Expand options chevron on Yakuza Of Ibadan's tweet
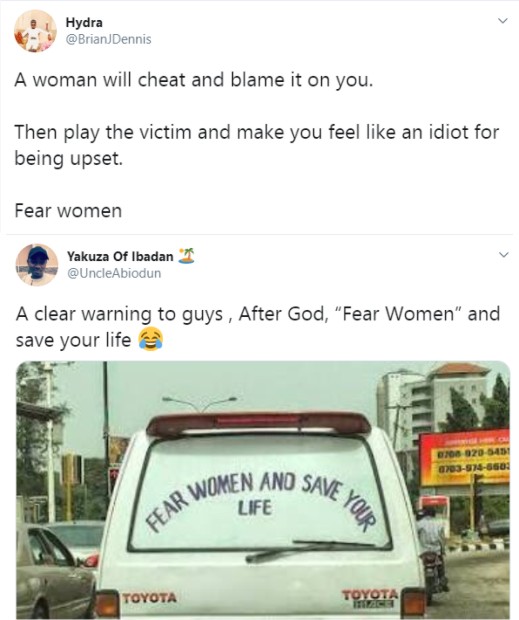The height and width of the screenshot is (620, 519). 503,255
